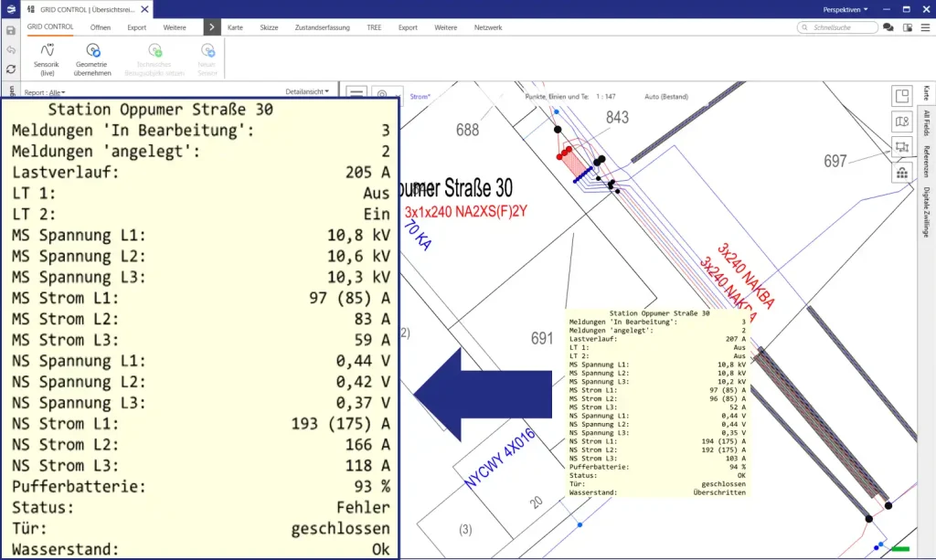
Task: Click the chevron to reveal more ribbon tabs
Action: coord(210,27)
